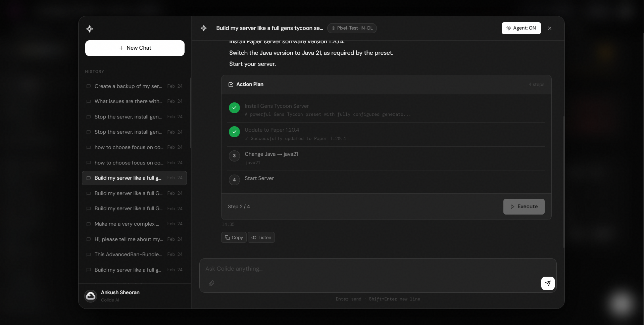Image resolution: width=644 pixels, height=325 pixels.
Task: Select the Pixel-Test-IN-DL server chip
Action: (352, 28)
